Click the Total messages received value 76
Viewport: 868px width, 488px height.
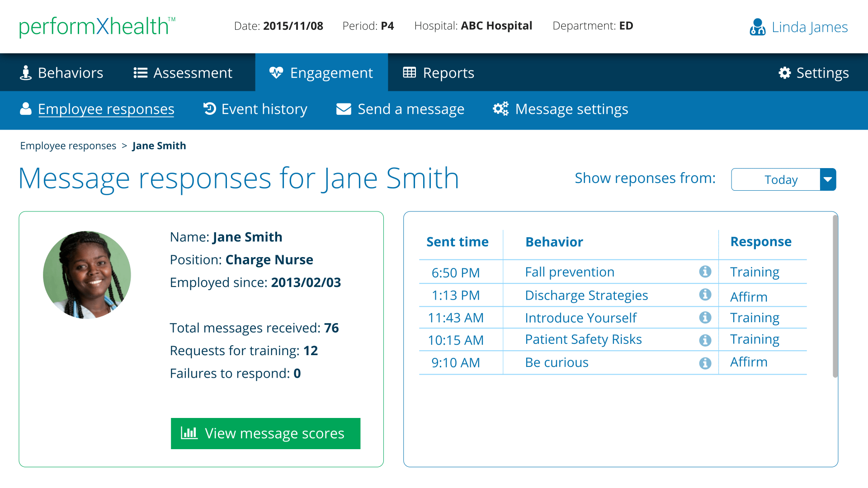pyautogui.click(x=331, y=328)
